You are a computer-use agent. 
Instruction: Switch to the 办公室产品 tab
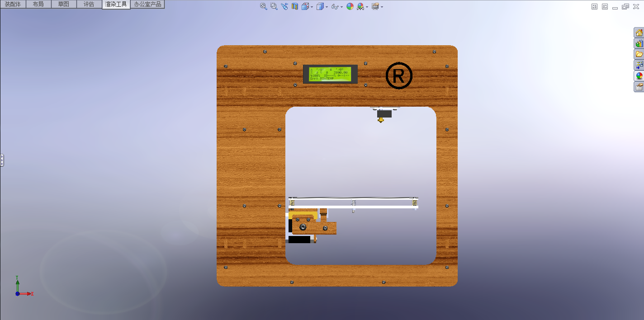click(x=148, y=4)
